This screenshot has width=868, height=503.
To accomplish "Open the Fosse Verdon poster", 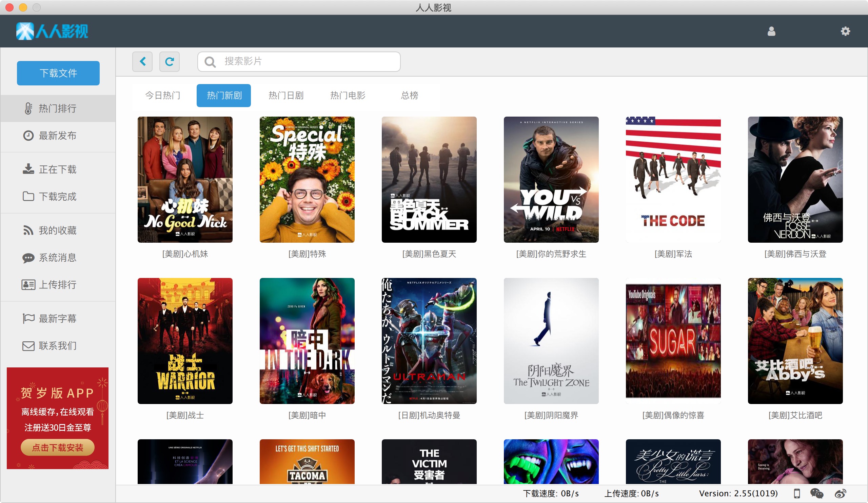I will tap(795, 180).
